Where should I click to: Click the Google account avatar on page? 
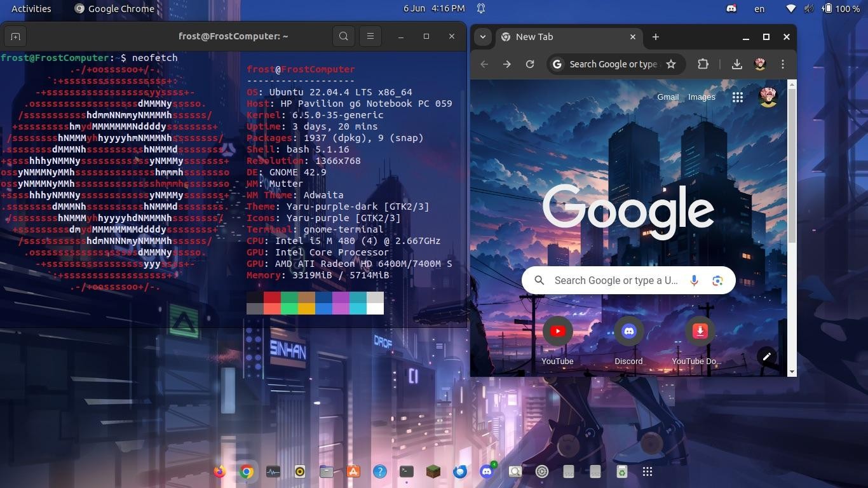coord(768,97)
